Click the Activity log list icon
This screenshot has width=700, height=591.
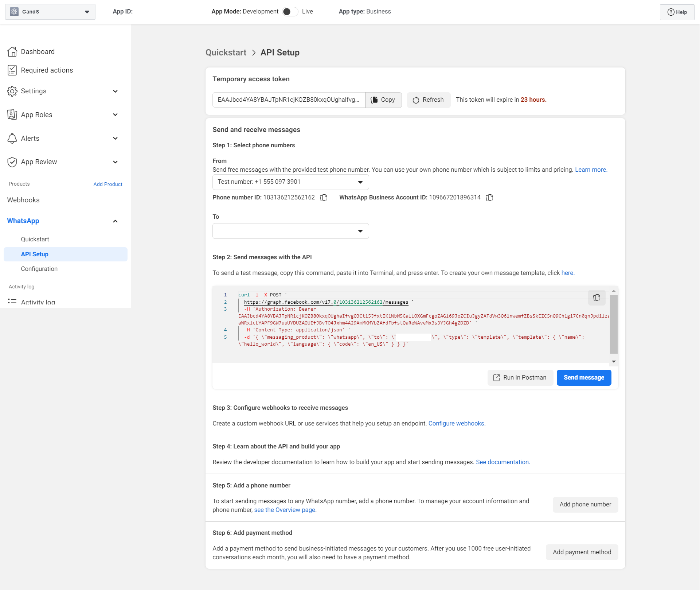pyautogui.click(x=12, y=302)
